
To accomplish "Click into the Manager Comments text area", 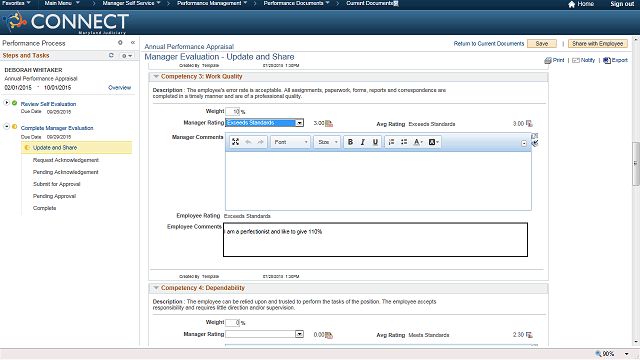I will click(x=378, y=181).
